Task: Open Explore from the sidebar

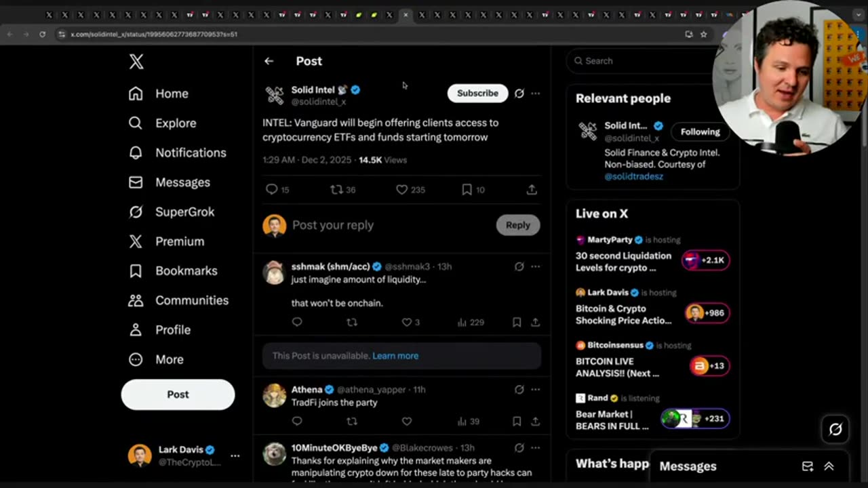Action: coord(163,123)
